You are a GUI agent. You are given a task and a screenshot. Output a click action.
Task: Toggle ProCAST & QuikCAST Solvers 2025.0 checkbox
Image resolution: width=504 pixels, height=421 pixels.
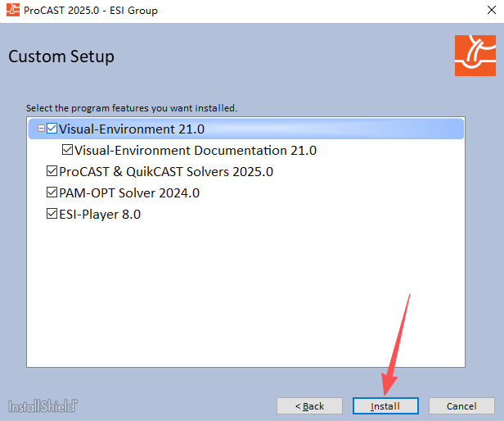pyautogui.click(x=52, y=171)
